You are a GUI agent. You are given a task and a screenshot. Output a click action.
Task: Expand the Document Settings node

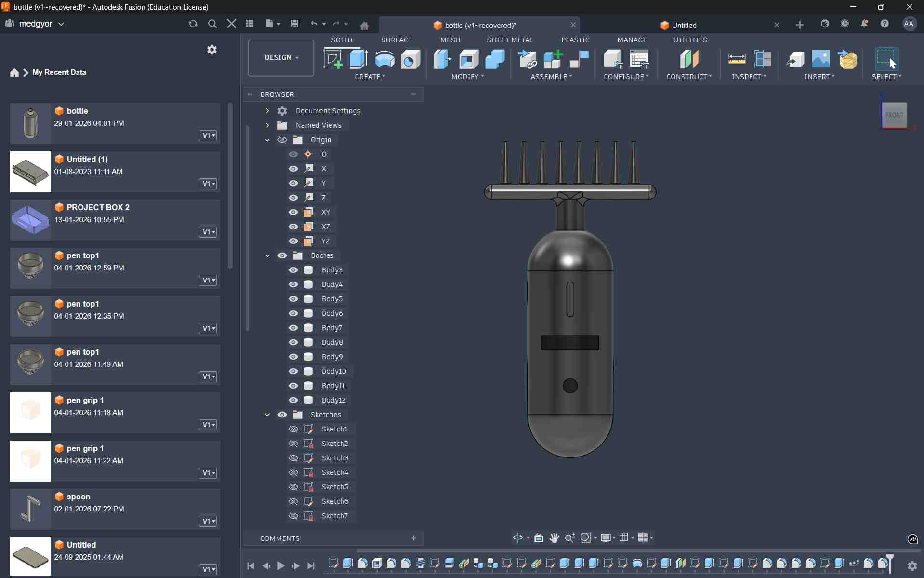pos(267,111)
